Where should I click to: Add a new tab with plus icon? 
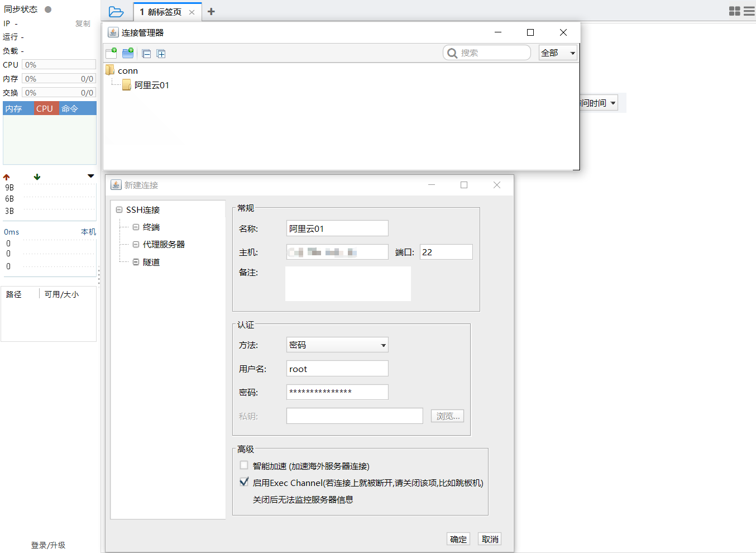coord(211,12)
